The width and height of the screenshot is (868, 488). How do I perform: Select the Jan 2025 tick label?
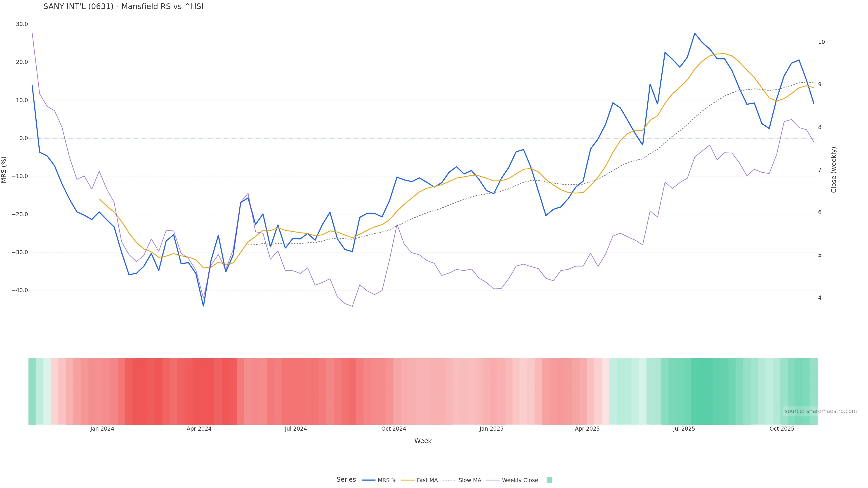click(x=491, y=429)
